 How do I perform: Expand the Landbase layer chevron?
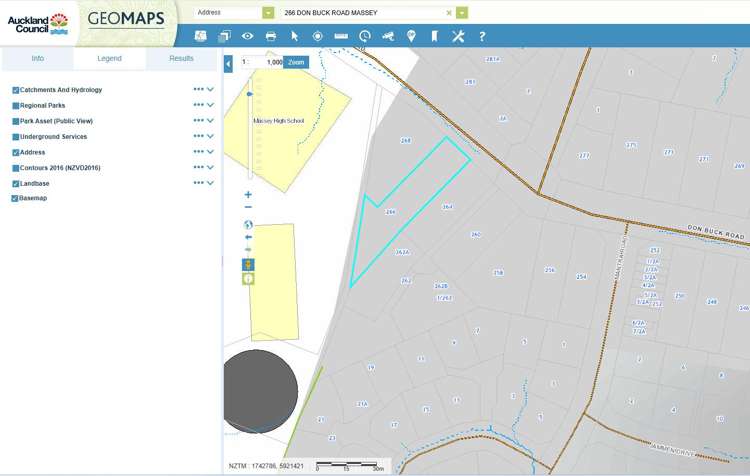(x=211, y=184)
